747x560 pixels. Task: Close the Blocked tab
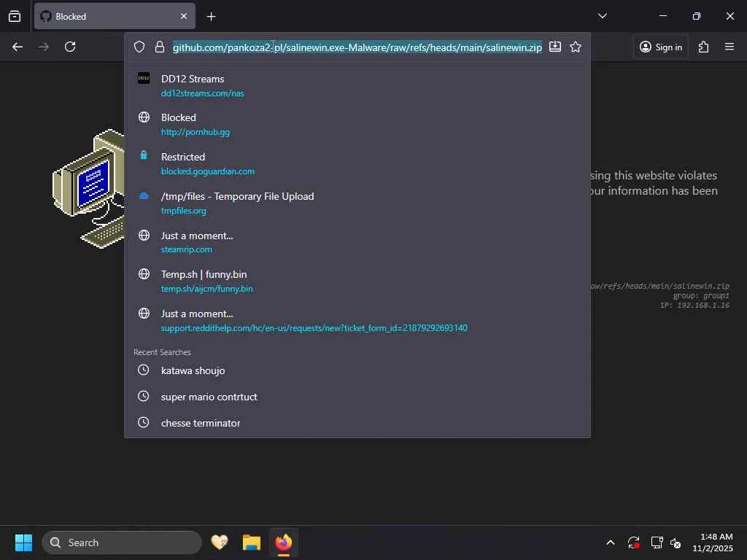[x=184, y=16]
